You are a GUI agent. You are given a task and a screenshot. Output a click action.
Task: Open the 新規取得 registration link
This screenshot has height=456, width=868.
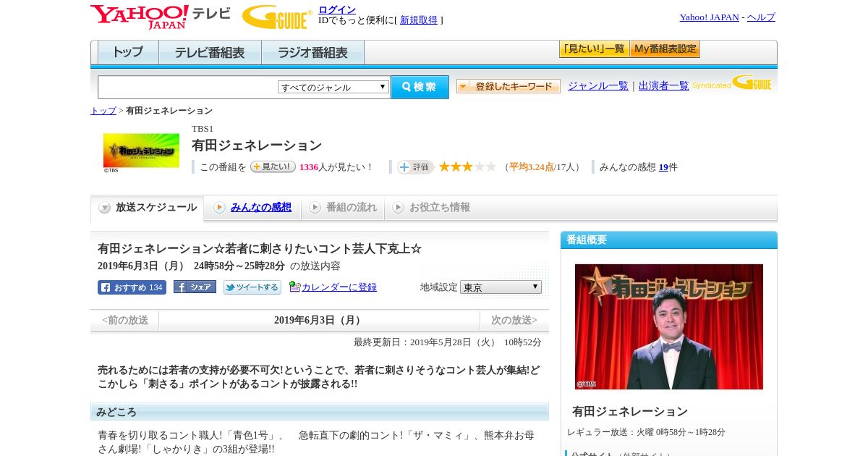click(x=419, y=20)
